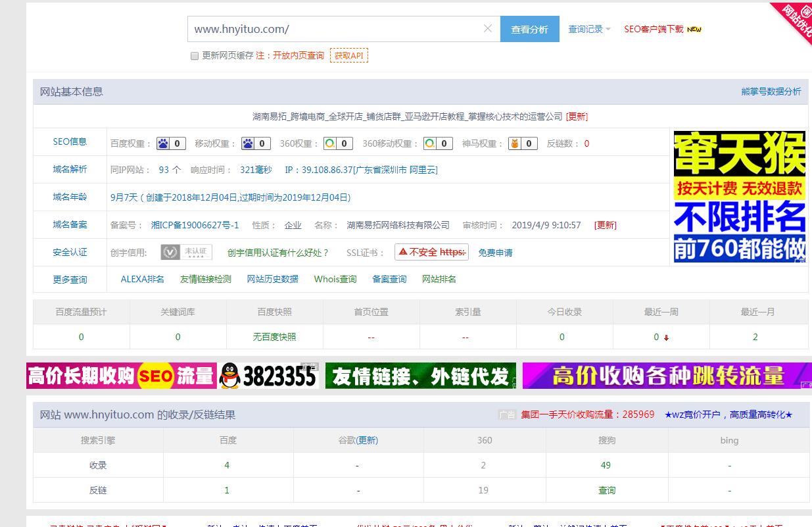Open wz竞价开户 ad link
This screenshot has width=812, height=527.
(728, 414)
